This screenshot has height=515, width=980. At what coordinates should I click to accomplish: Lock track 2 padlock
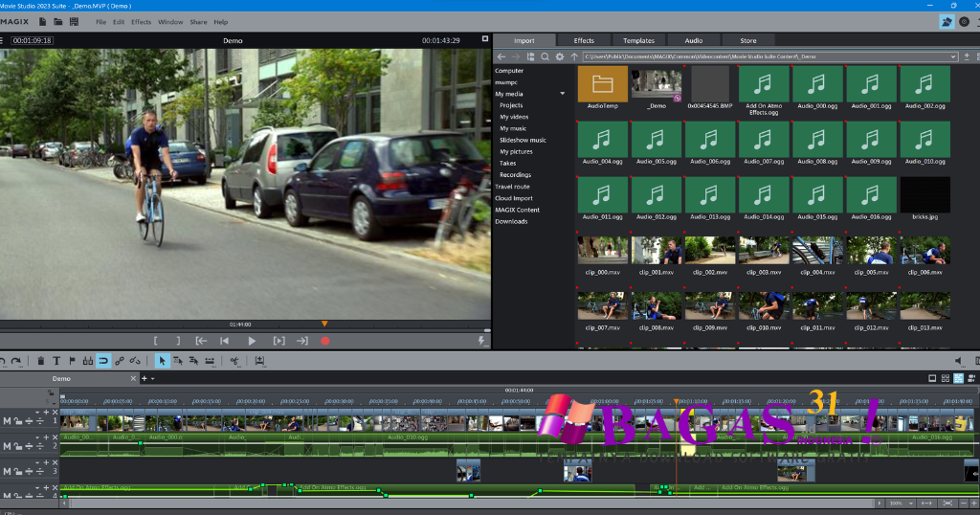pos(18,446)
